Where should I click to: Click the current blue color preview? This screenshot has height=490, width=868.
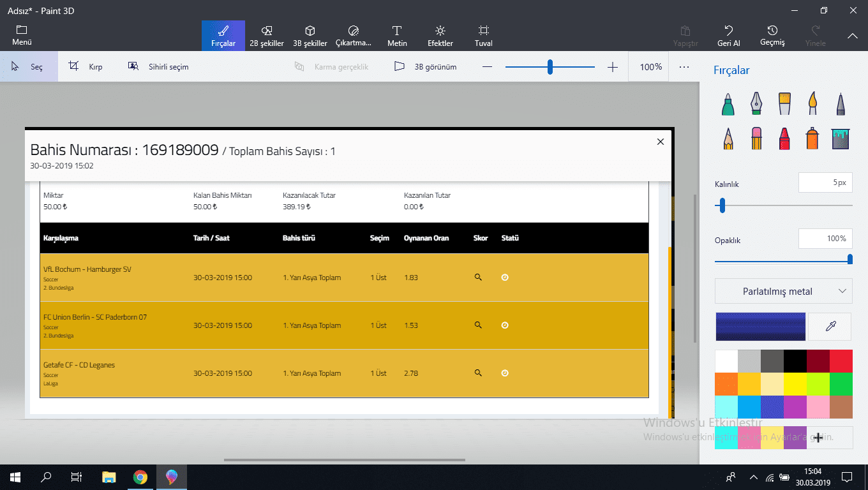coord(760,326)
